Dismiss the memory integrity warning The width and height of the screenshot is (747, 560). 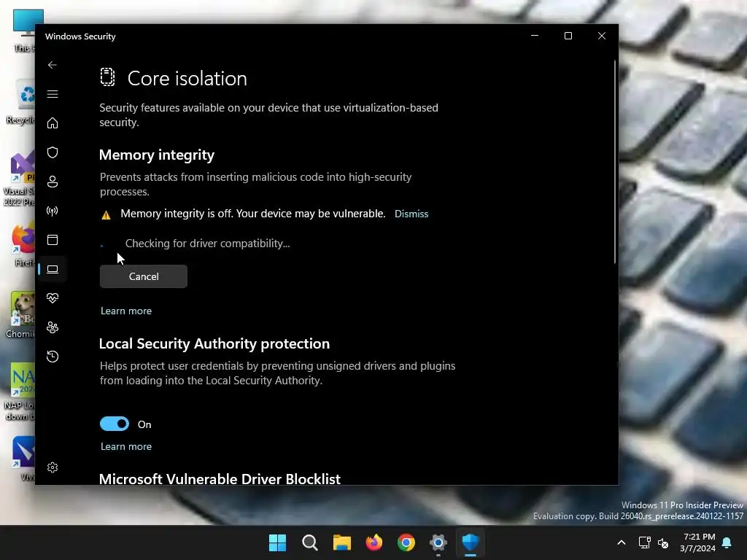(x=411, y=214)
